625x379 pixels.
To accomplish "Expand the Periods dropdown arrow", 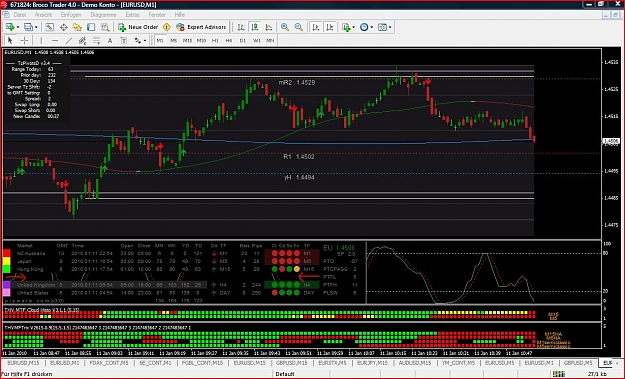I will click(371, 27).
